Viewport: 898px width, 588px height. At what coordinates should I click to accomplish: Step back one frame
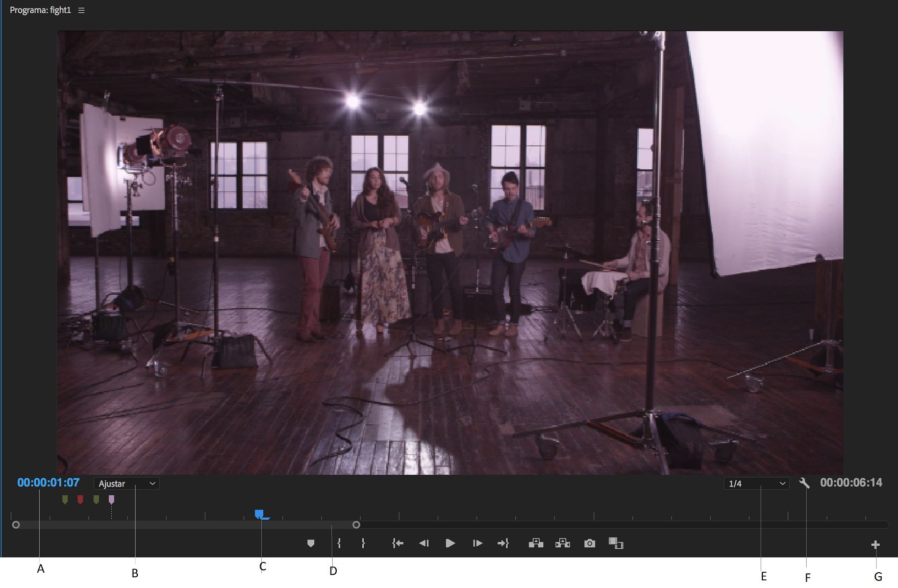point(423,544)
